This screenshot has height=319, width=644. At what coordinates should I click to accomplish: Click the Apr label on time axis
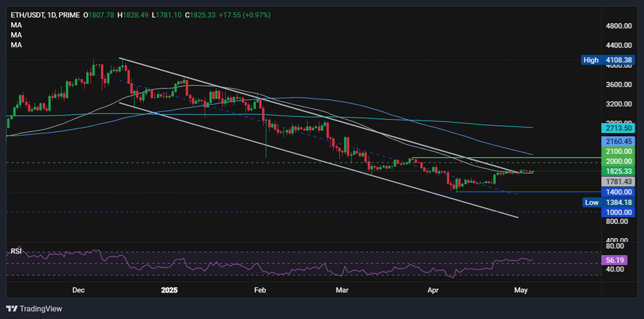434,291
